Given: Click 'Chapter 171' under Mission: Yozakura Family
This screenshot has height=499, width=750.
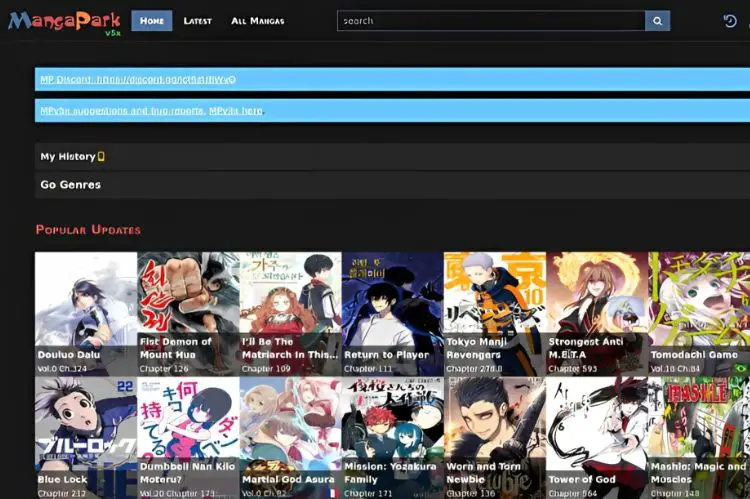Looking at the screenshot, I should pyautogui.click(x=368, y=493).
